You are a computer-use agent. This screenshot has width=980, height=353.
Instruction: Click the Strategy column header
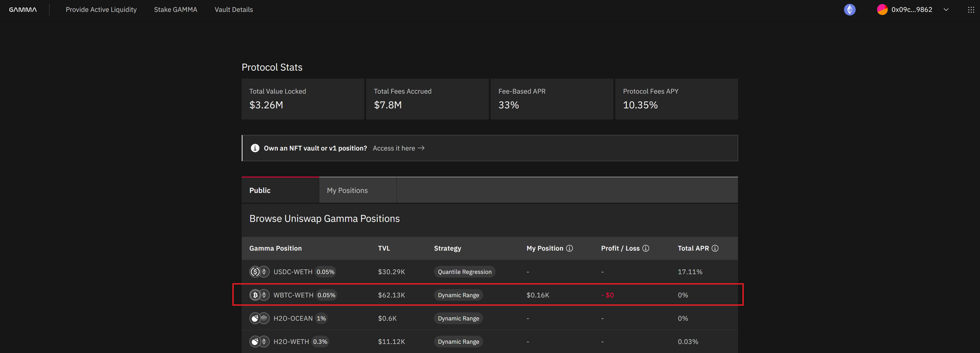(x=447, y=249)
